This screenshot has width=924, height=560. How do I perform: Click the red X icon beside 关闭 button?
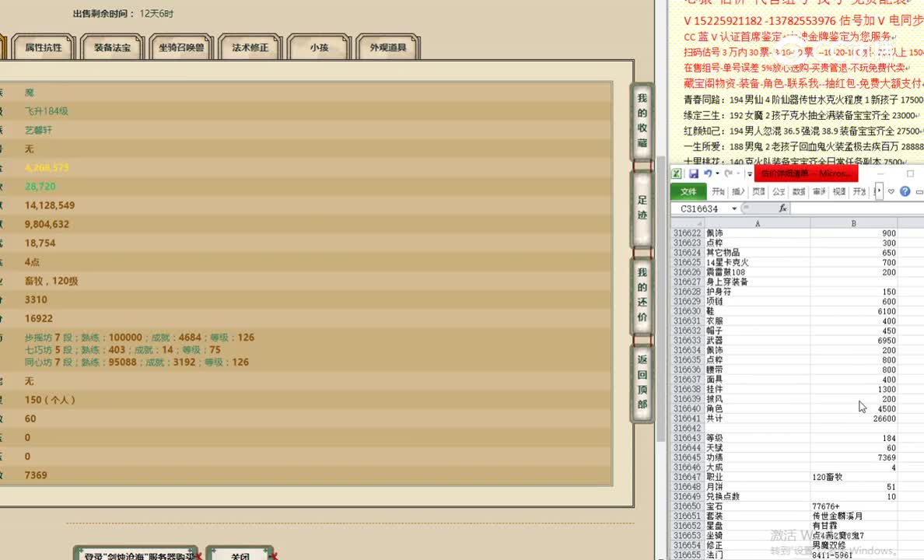[x=274, y=555]
